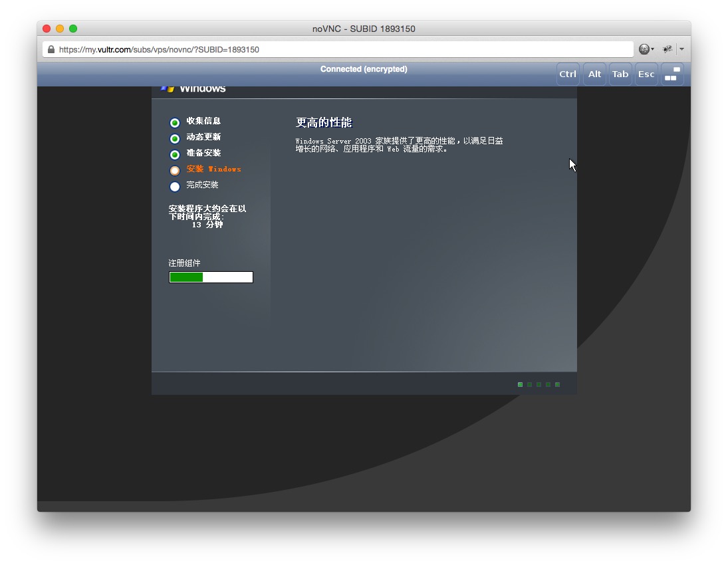Viewport: 728px width, 565px height.
Task: Click the 13 分钟 remaining time text
Action: (x=207, y=225)
